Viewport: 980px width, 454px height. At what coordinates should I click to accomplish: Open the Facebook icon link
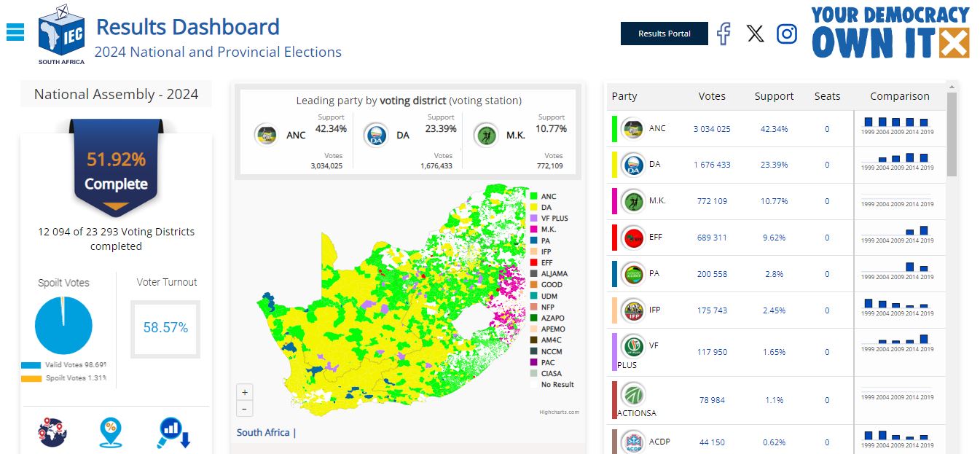[x=723, y=34]
